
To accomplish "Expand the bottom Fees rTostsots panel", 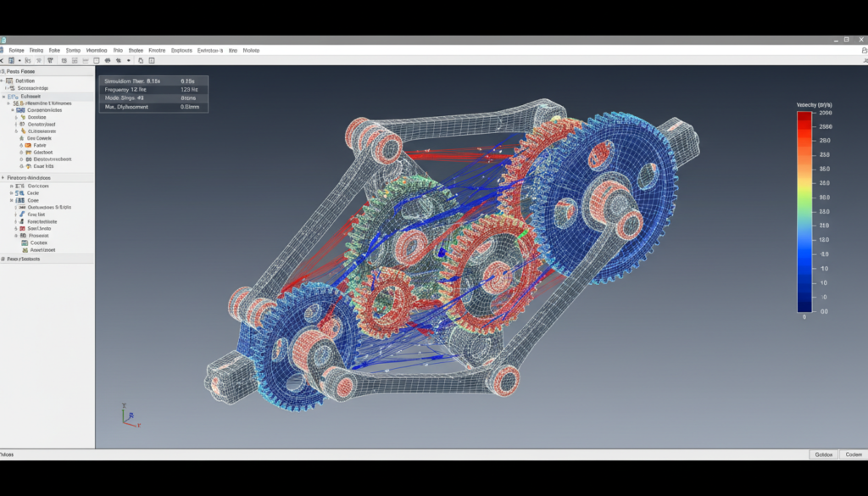I will click(x=3, y=259).
